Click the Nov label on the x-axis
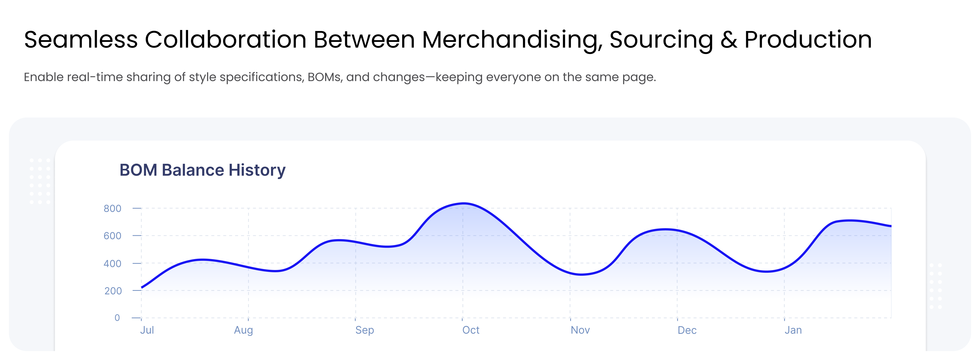This screenshot has height=360, width=980. click(x=580, y=330)
